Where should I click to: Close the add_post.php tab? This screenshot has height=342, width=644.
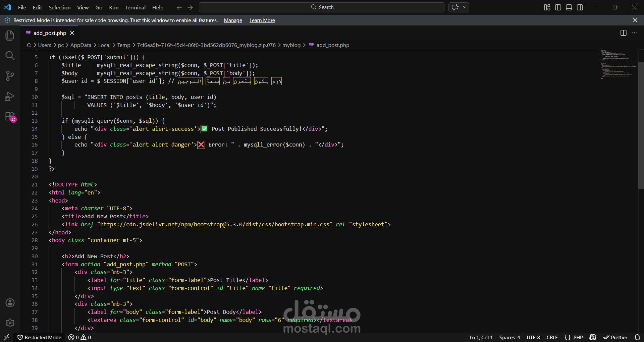[x=72, y=33]
